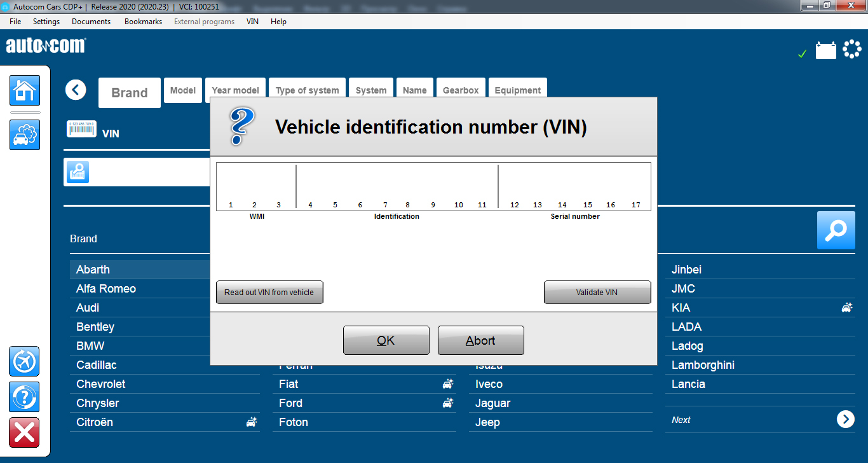This screenshot has width=868, height=463.
Task: Select Alfa Romeo brand
Action: [x=140, y=289]
